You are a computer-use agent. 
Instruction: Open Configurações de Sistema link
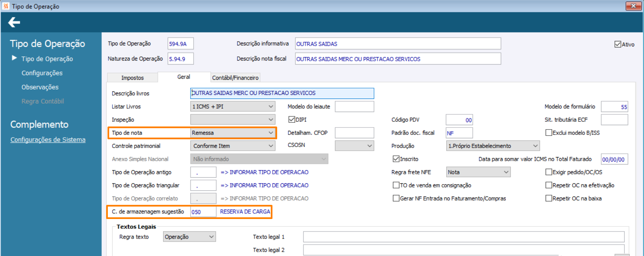(48, 140)
